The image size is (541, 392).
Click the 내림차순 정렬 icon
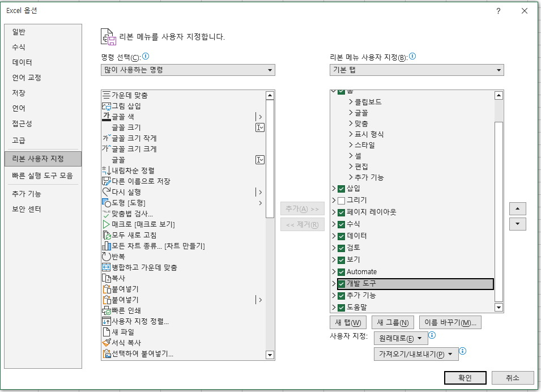(107, 171)
